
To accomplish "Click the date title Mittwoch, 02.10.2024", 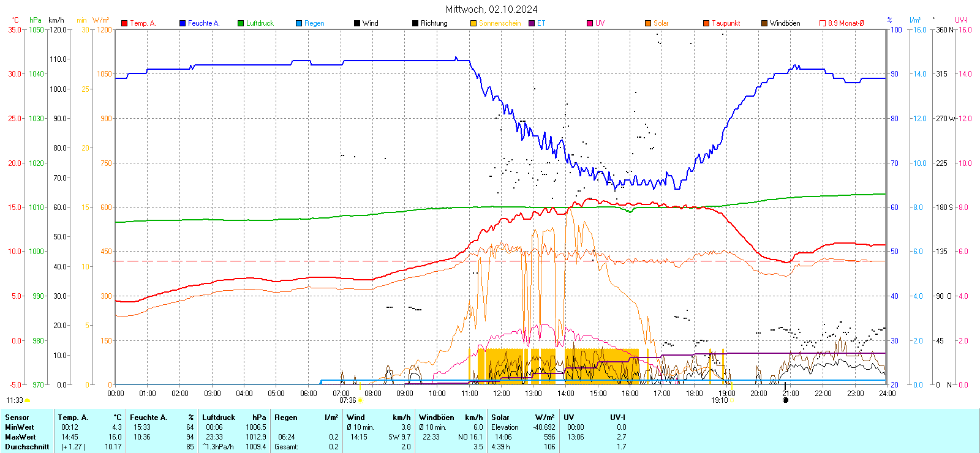I will (491, 9).
